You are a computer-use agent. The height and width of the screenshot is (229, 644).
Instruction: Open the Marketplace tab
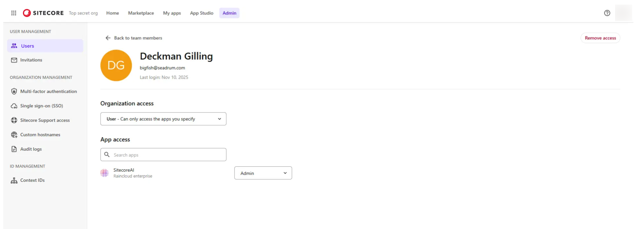(141, 13)
